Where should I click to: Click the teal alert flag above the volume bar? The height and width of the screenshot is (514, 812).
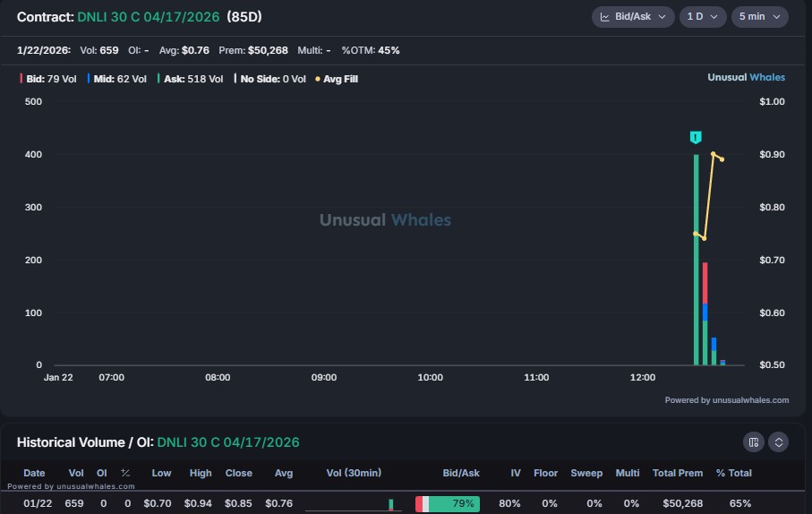coord(696,137)
